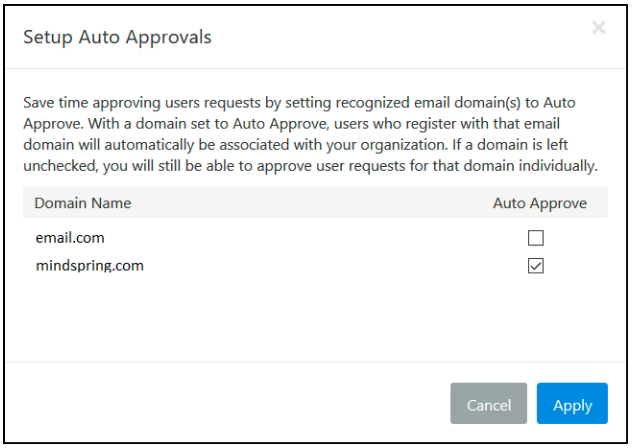Click the line beginning 'domain will automatically'
Viewport: 632px width, 448px height.
295,145
